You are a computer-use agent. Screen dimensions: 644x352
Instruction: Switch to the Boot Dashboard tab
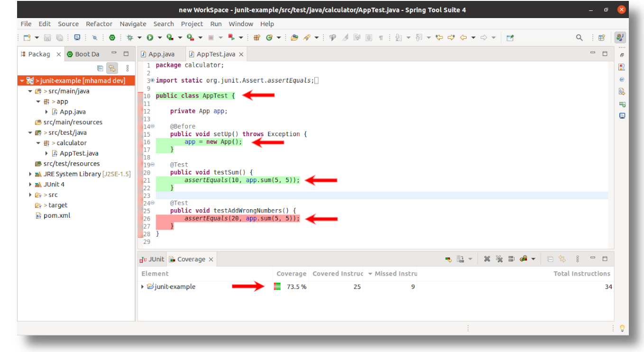tap(83, 54)
